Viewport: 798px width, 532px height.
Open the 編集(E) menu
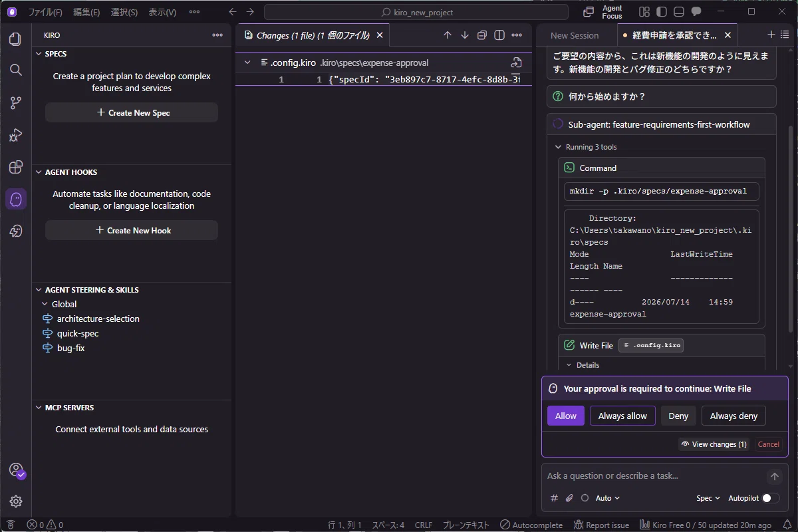pyautogui.click(x=86, y=12)
